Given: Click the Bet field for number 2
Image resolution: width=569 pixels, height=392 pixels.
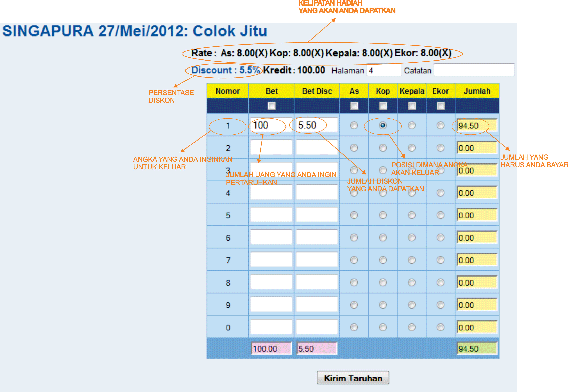Looking at the screenshot, I should pos(271,147).
